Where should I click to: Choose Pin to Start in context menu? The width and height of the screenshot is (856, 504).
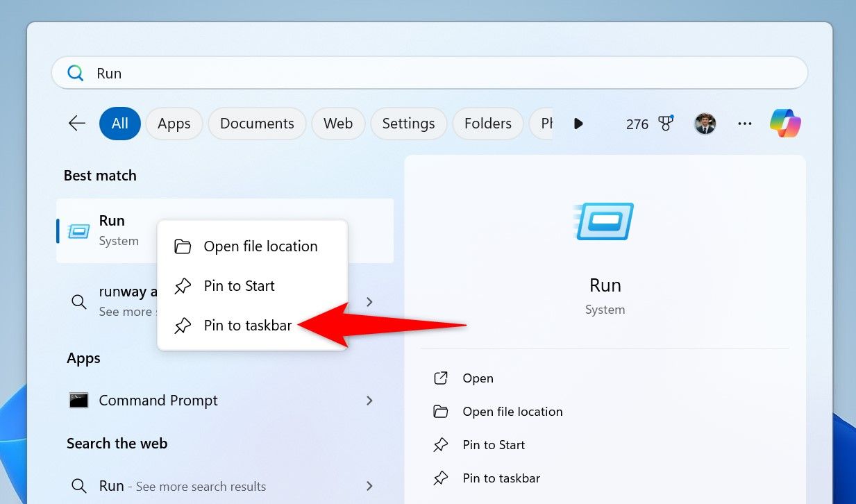(239, 286)
